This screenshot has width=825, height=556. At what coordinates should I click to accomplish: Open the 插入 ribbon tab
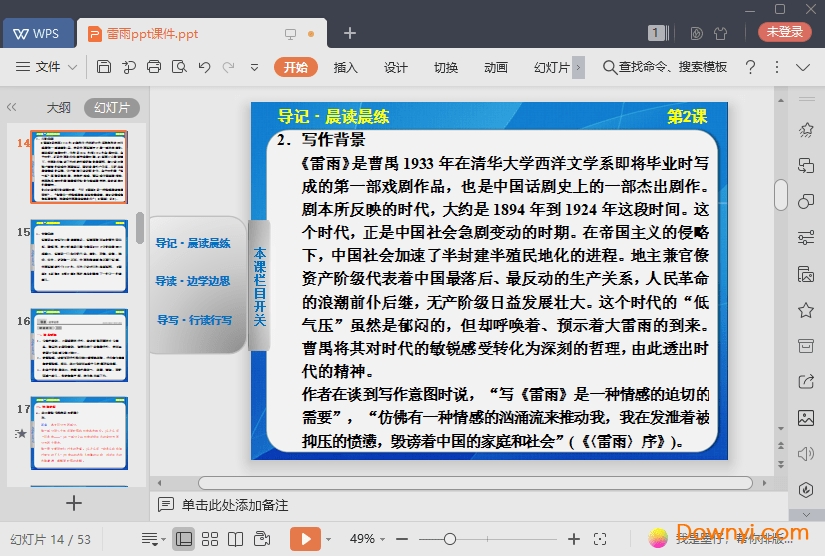(345, 67)
